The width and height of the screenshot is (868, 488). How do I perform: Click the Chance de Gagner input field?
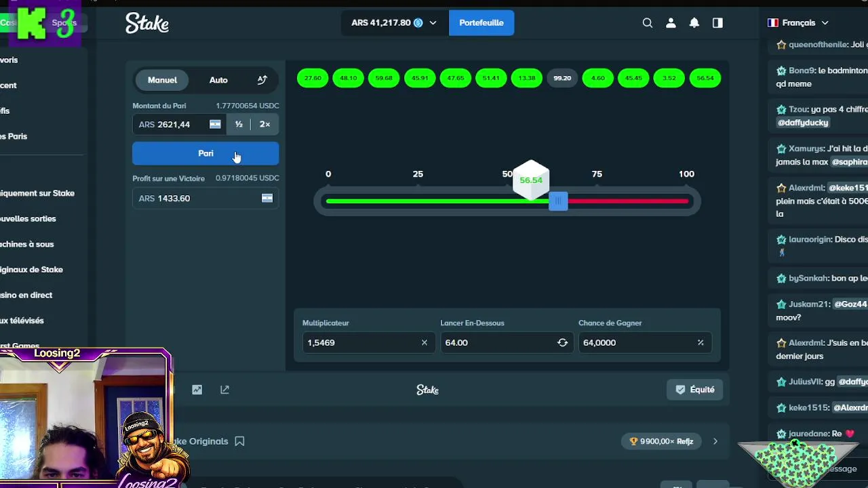pyautogui.click(x=644, y=343)
